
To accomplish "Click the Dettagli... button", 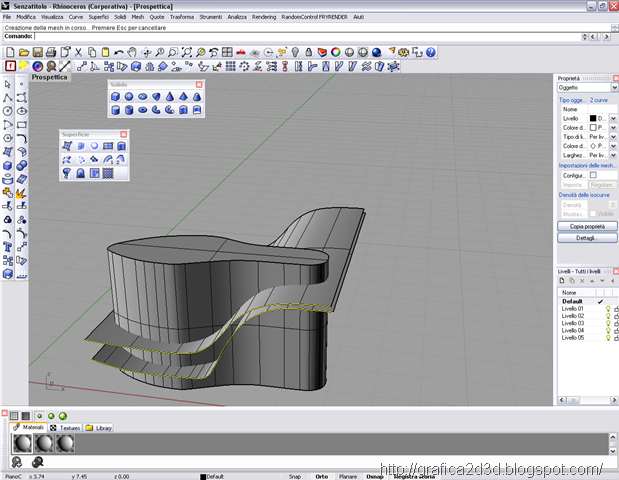I will coord(587,238).
